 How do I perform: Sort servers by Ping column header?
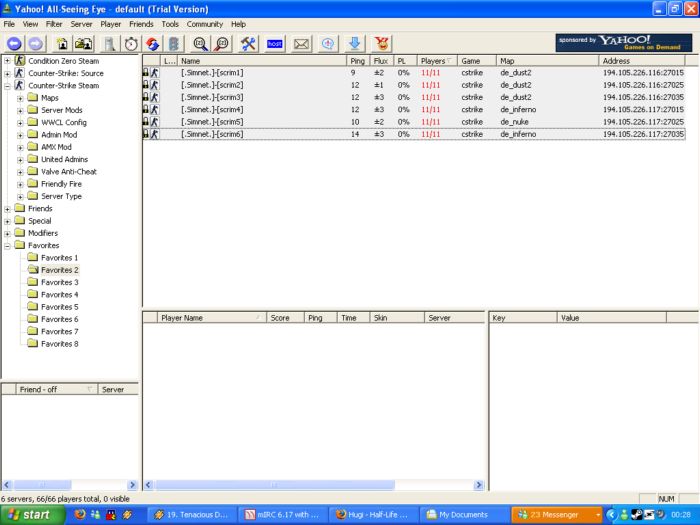coord(358,61)
